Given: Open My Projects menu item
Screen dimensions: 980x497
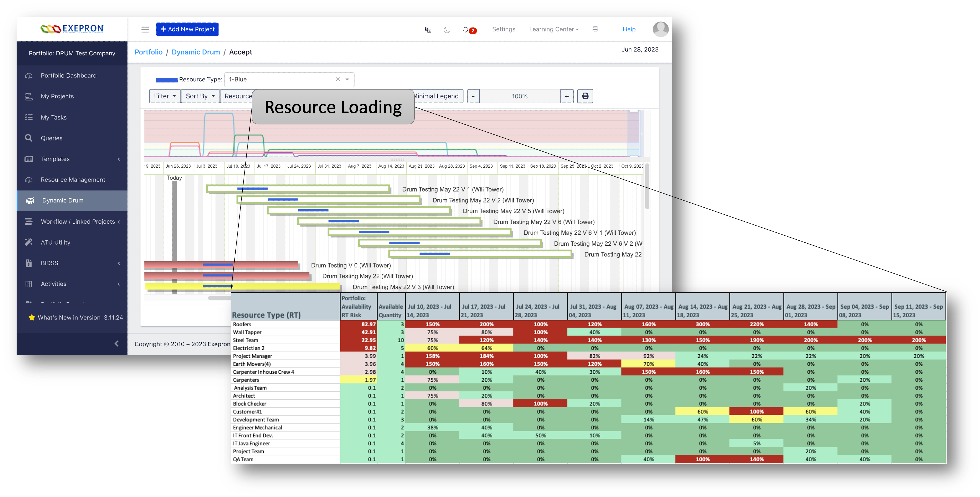Looking at the screenshot, I should [x=72, y=96].
